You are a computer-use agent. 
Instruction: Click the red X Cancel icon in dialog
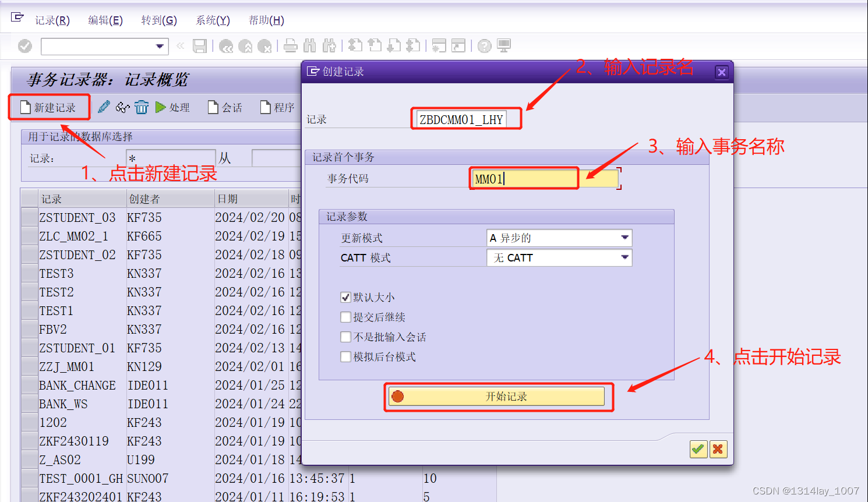tap(718, 449)
